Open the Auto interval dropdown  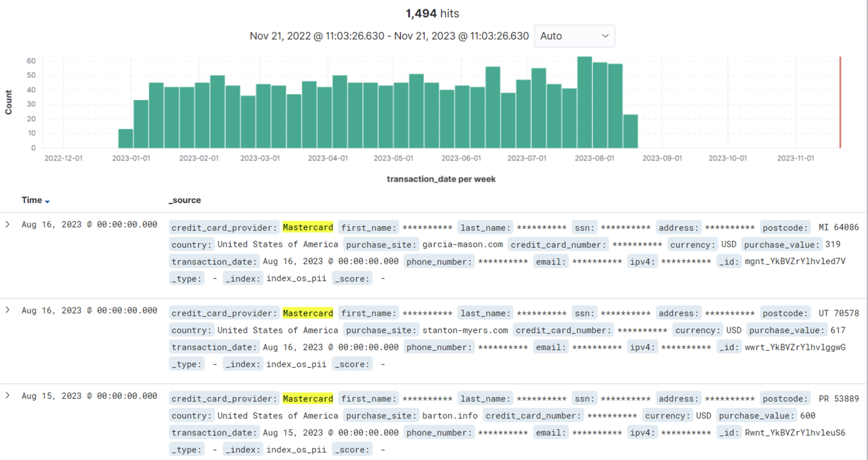pyautogui.click(x=574, y=36)
